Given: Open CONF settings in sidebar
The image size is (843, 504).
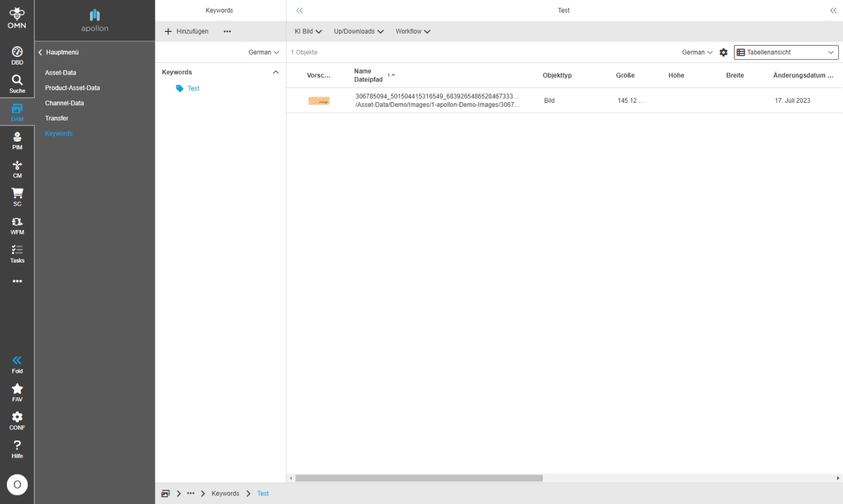Looking at the screenshot, I should pos(17,421).
